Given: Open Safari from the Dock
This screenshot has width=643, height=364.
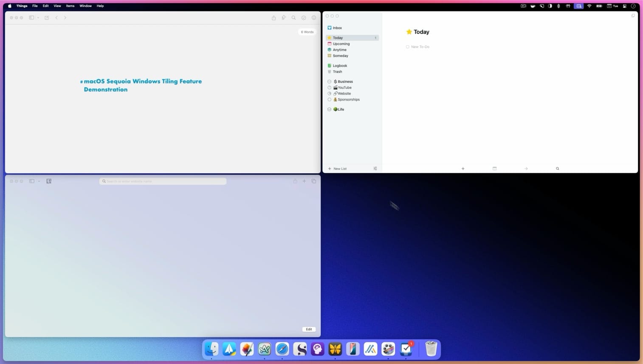Looking at the screenshot, I should pyautogui.click(x=282, y=349).
